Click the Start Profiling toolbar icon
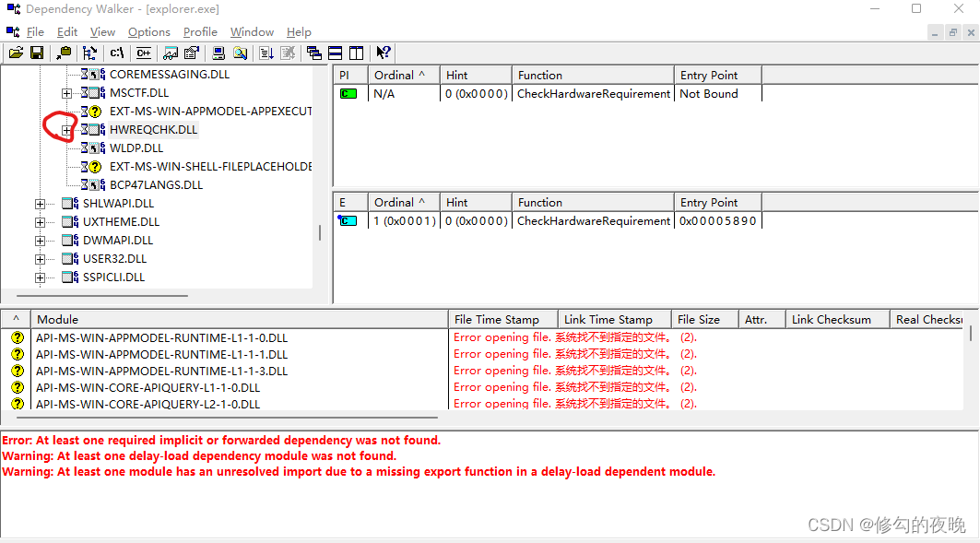The width and height of the screenshot is (980, 543). click(266, 53)
